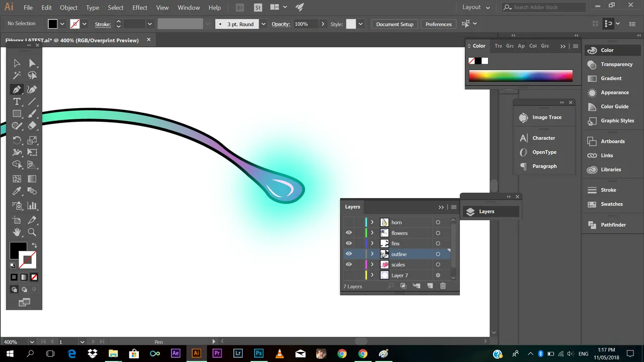Select the Mesh tool
This screenshot has height=362, width=644.
coord(17,179)
